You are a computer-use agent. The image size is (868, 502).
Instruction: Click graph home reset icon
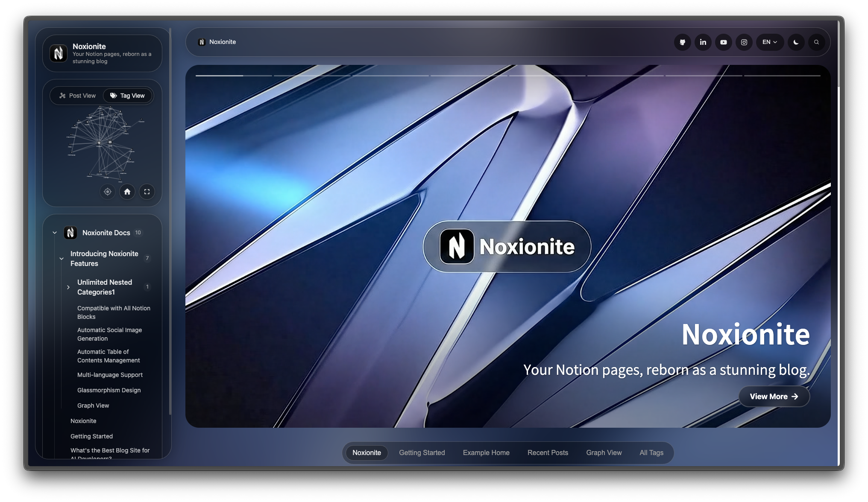(x=127, y=192)
